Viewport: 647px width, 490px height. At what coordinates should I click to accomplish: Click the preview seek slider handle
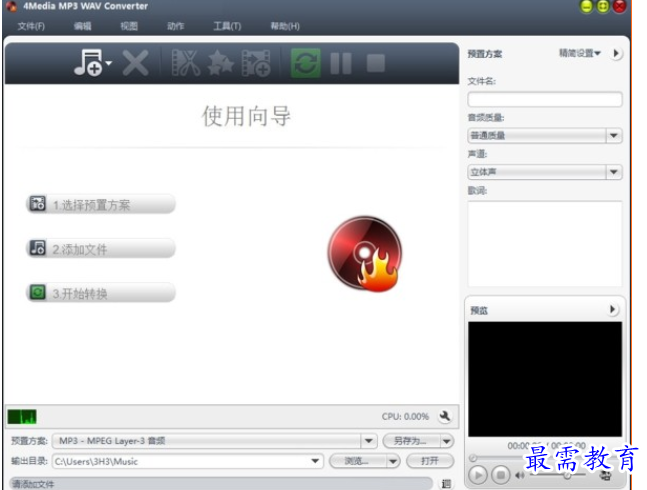point(473,458)
